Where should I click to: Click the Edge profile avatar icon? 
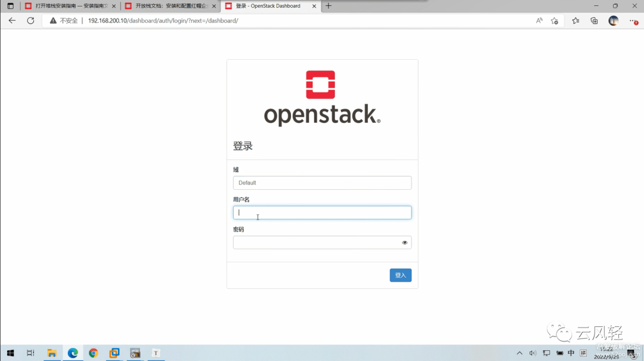613,20
